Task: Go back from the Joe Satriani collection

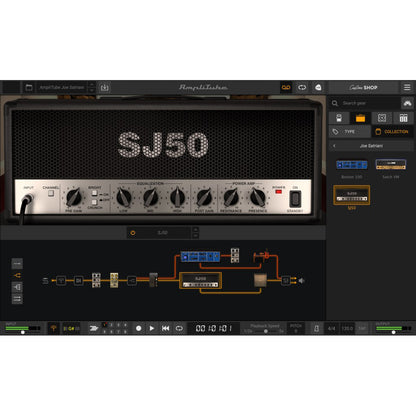Action: point(334,146)
